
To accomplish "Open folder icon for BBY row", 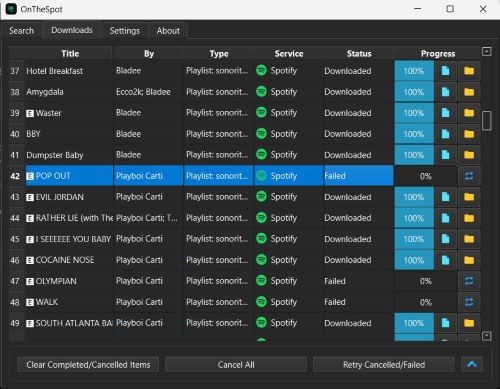I will [469, 134].
